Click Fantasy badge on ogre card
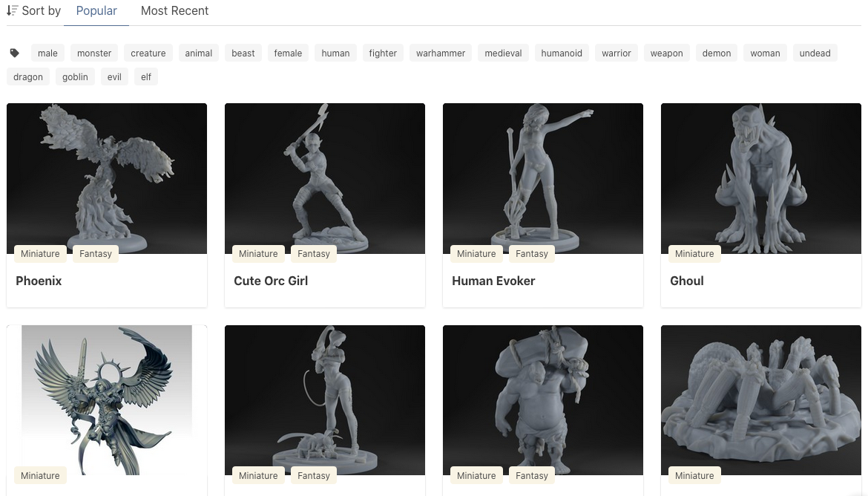Screen dimensions: 868x496 532,475
